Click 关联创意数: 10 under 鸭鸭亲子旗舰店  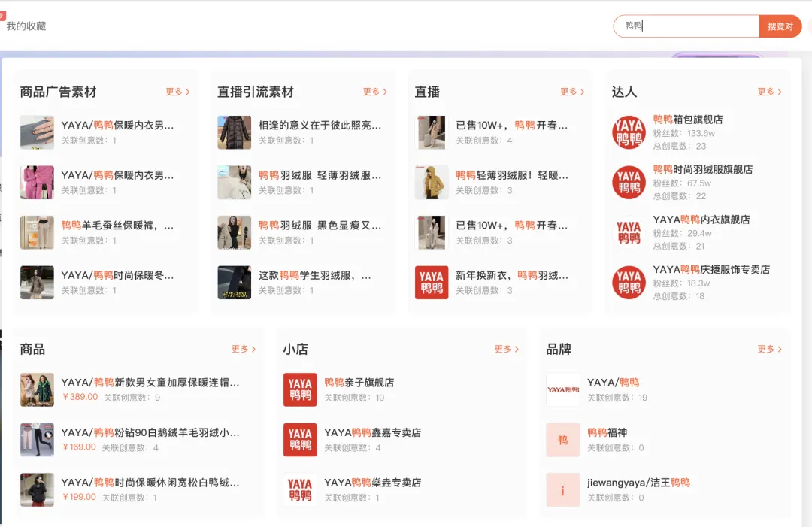tap(354, 398)
